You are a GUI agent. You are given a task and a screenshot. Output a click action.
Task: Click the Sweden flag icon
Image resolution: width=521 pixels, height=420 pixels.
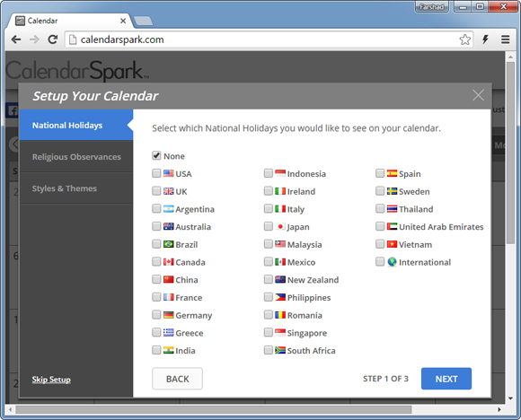tap(392, 191)
